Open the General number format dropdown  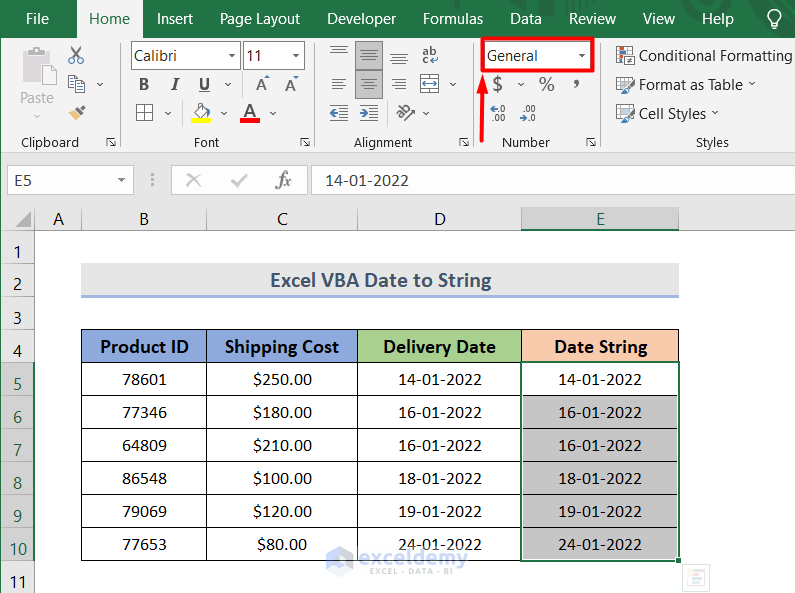click(x=582, y=56)
